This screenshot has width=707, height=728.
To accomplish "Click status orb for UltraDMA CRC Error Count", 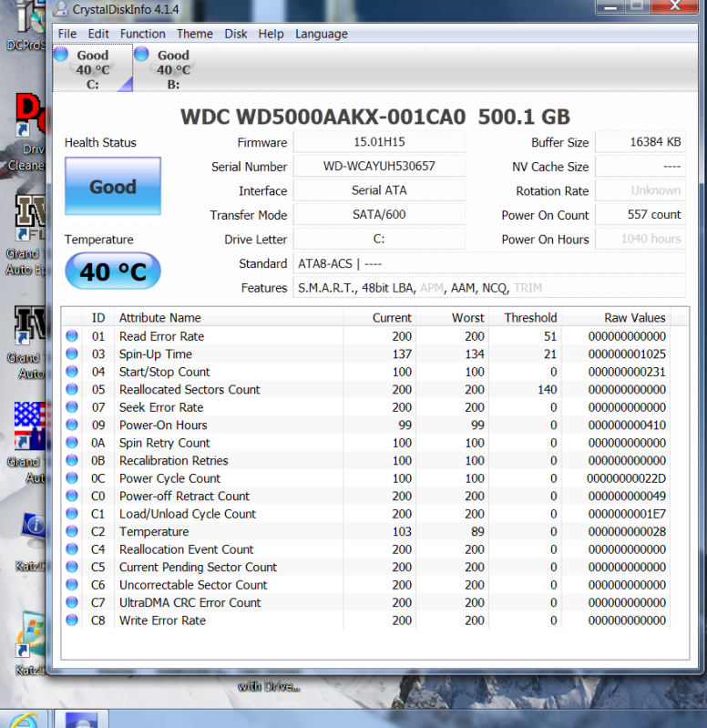I will pyautogui.click(x=72, y=603).
